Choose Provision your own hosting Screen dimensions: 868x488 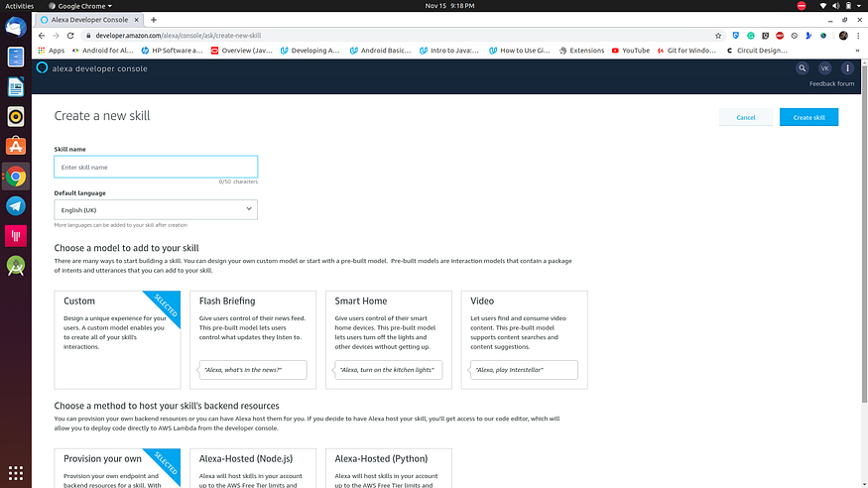click(117, 468)
